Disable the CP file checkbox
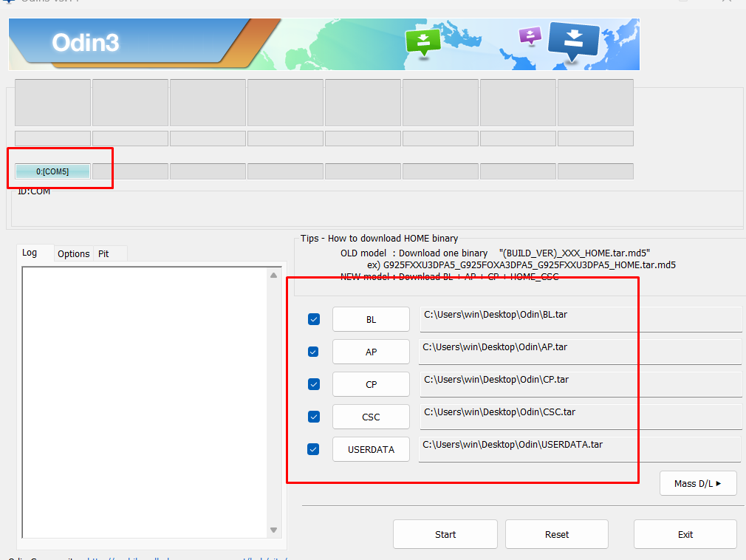This screenshot has width=746, height=560. [314, 384]
